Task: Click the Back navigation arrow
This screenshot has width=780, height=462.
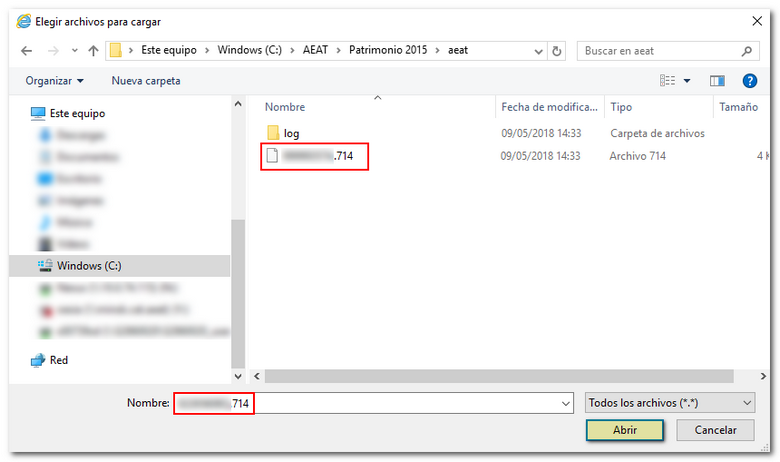Action: click(x=27, y=51)
